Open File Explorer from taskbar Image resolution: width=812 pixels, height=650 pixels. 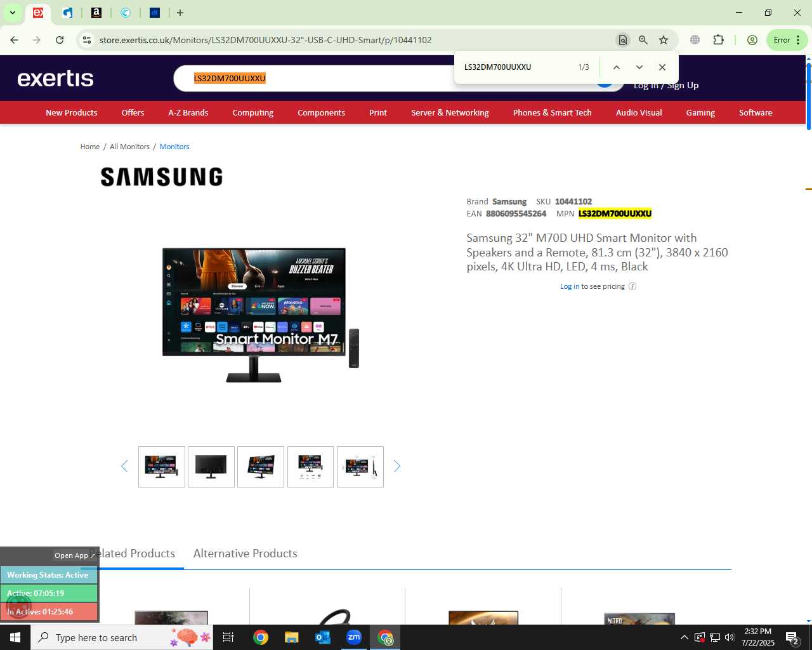click(291, 637)
